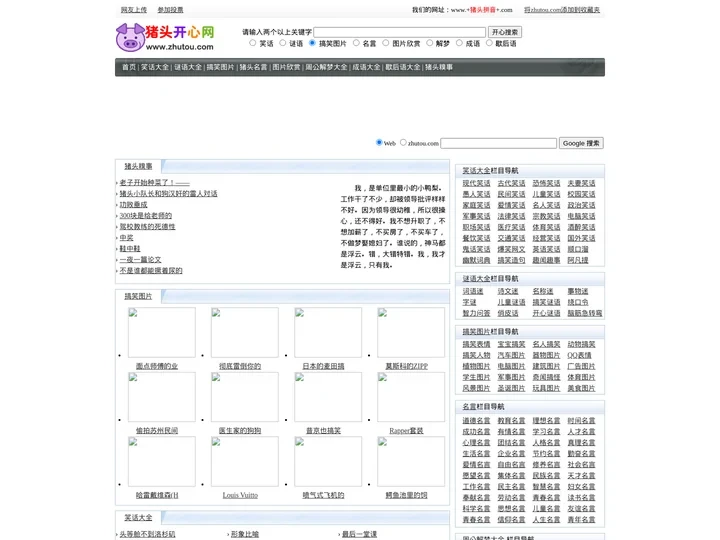Open 歇后语大全 in the navigation bar
Image resolution: width=720 pixels, height=540 pixels.
(x=403, y=67)
